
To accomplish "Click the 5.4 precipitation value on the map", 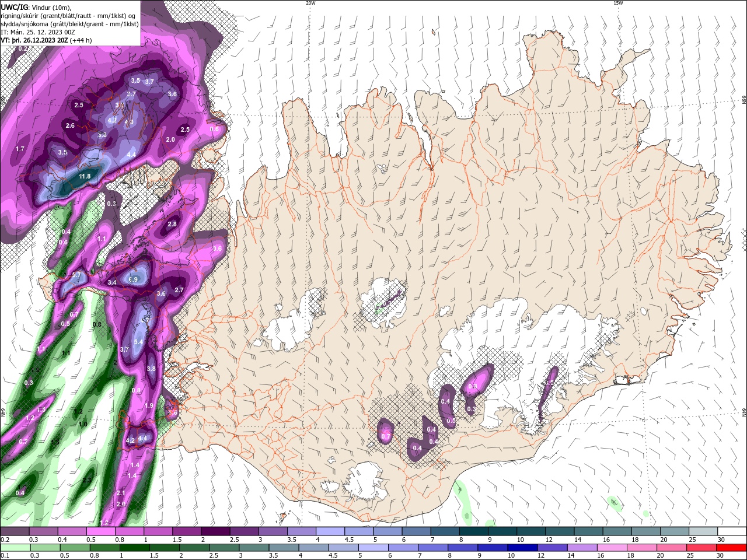I will coord(138,342).
